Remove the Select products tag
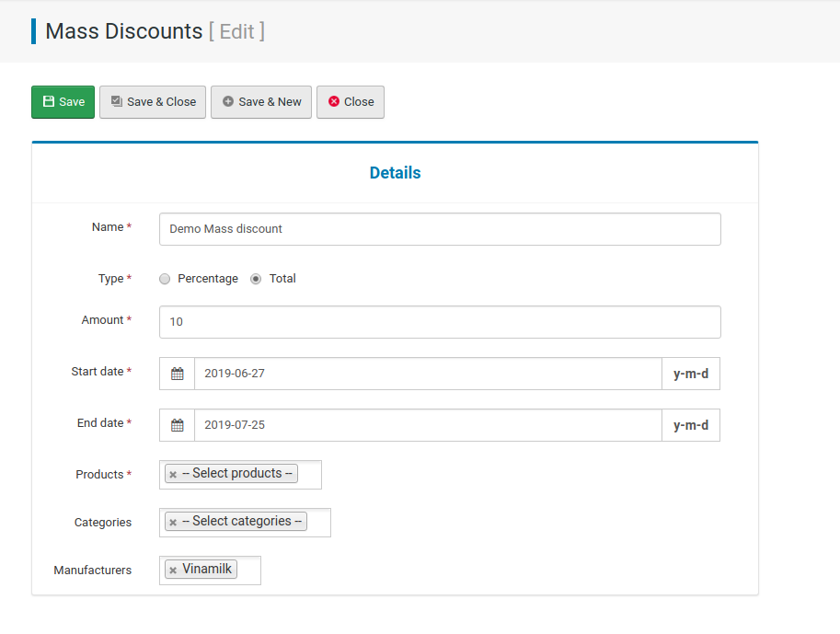The width and height of the screenshot is (840, 634). 173,474
